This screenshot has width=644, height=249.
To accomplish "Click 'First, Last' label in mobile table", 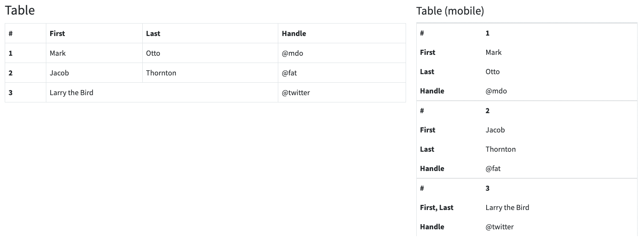I will (x=436, y=207).
